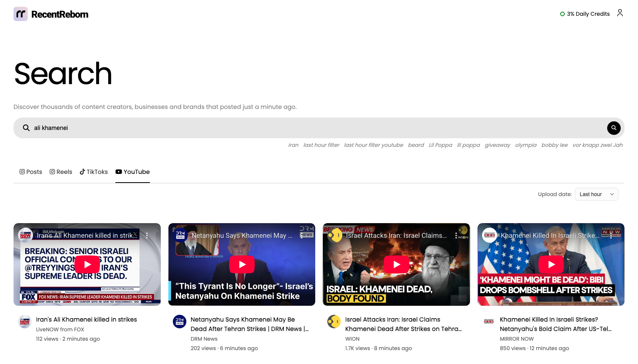Open more options on Mirror Now thumbnail
This screenshot has width=638, height=364.
click(611, 236)
